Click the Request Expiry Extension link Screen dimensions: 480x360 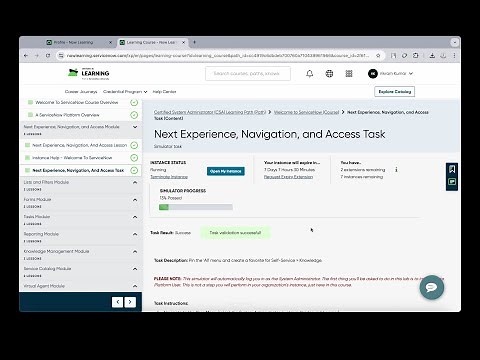[x=288, y=177]
